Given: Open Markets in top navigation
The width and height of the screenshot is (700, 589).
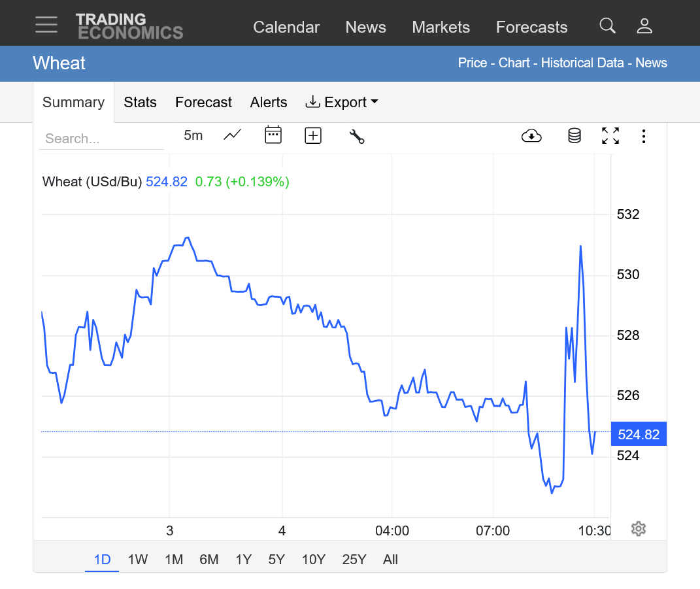Looking at the screenshot, I should click(x=441, y=27).
